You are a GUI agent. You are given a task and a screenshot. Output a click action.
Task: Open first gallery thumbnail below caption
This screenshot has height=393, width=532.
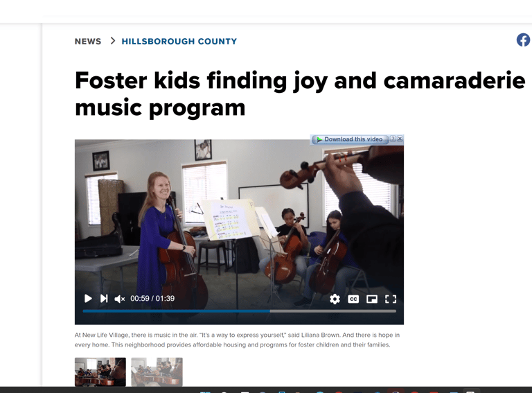(x=100, y=372)
